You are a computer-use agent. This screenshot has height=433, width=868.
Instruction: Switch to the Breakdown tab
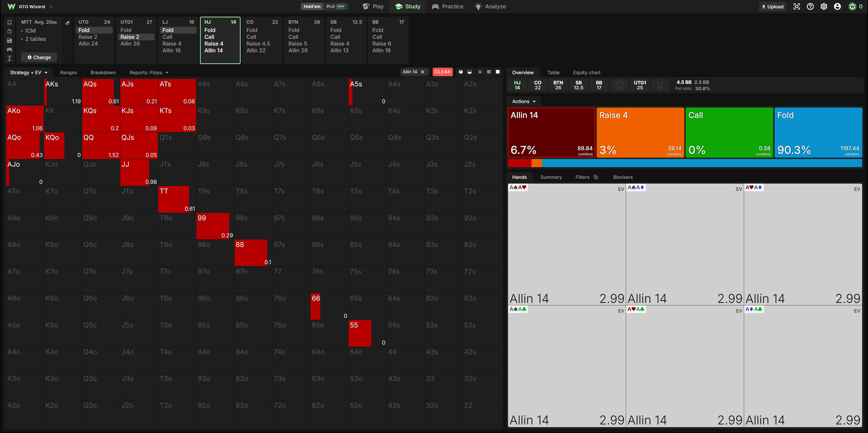click(x=103, y=72)
